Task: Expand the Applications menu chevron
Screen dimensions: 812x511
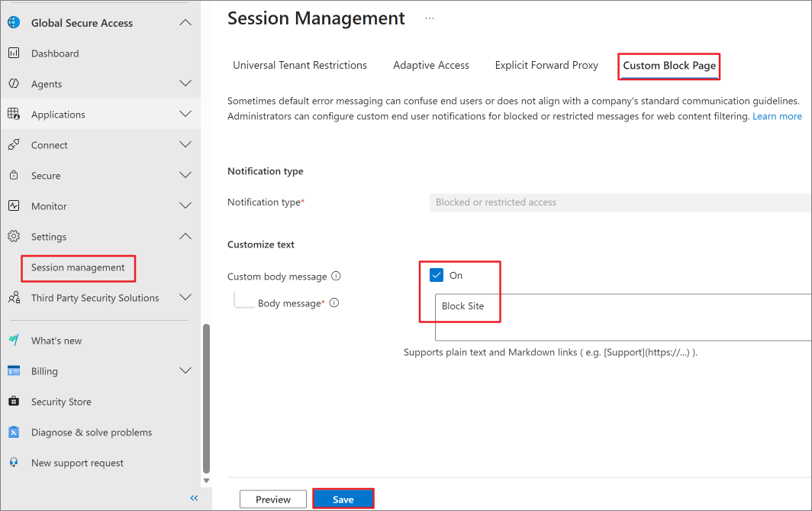Action: click(x=185, y=114)
